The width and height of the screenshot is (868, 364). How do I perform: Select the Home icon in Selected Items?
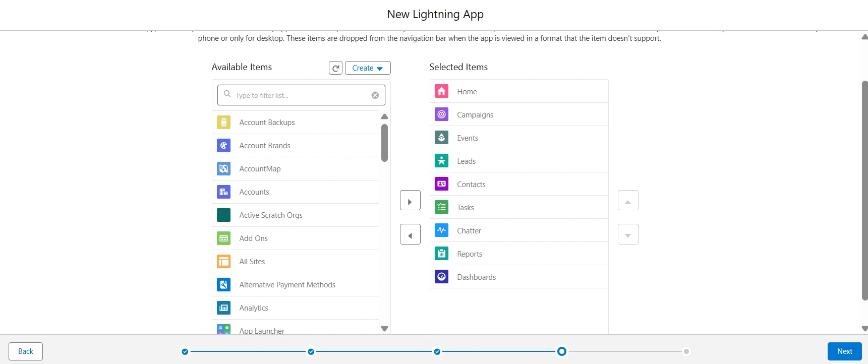point(441,91)
